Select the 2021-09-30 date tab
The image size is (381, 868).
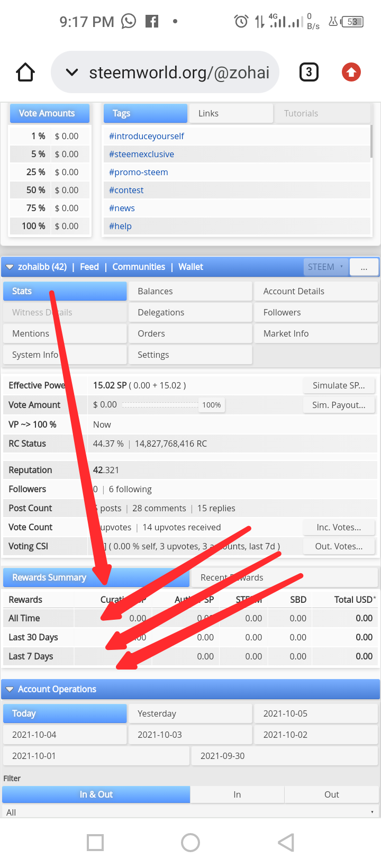point(285,756)
